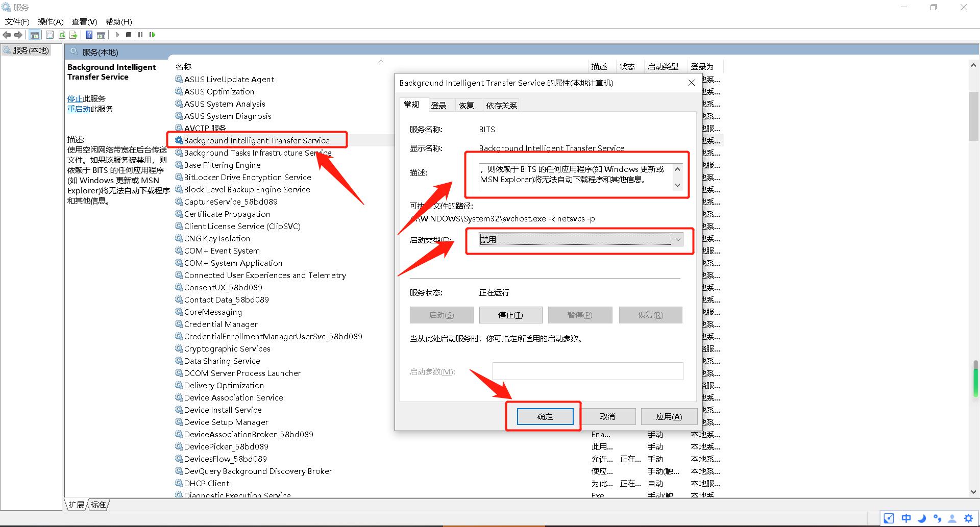Screen dimensions: 980x527
Task: Open the blue help question-mark icon
Action: tap(89, 35)
